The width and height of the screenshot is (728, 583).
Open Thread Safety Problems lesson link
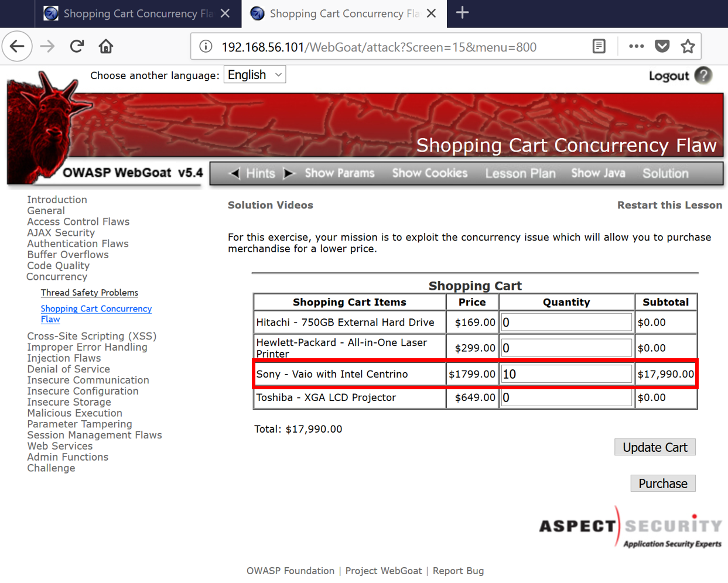coord(89,293)
